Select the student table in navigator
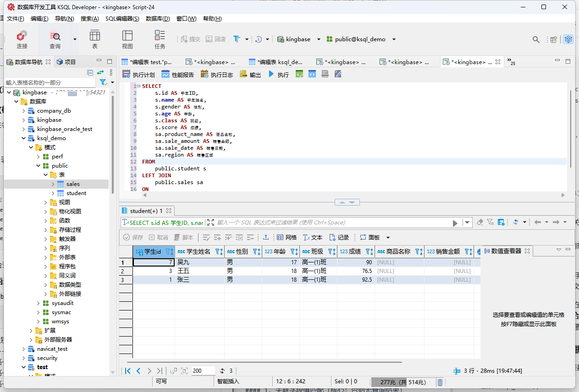Screen dimensions: 579x392 point(76,193)
